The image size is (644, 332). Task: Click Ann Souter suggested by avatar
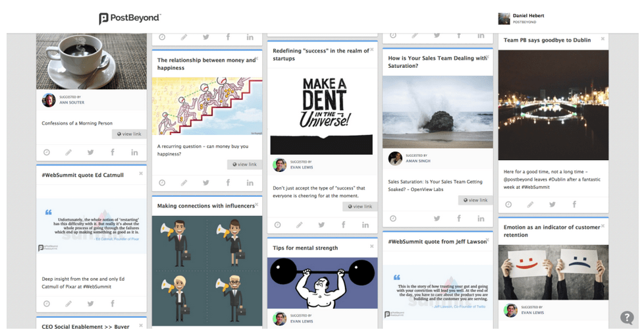coord(49,100)
